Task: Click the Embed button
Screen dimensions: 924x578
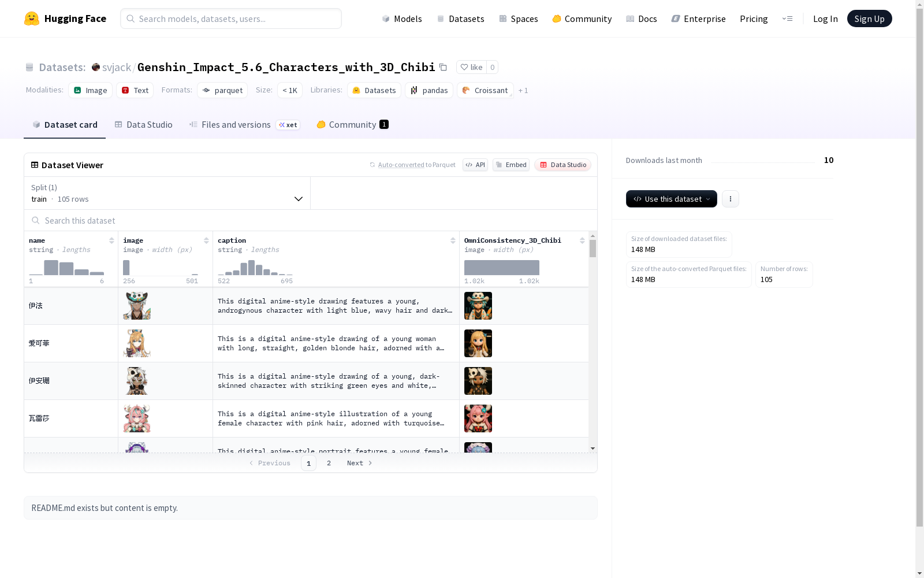Action: coord(511,165)
